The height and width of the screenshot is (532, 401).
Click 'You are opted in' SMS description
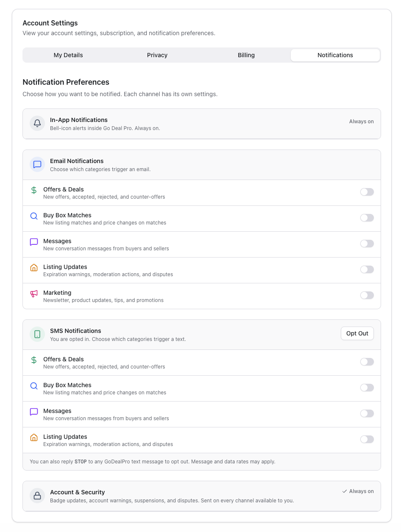click(118, 339)
